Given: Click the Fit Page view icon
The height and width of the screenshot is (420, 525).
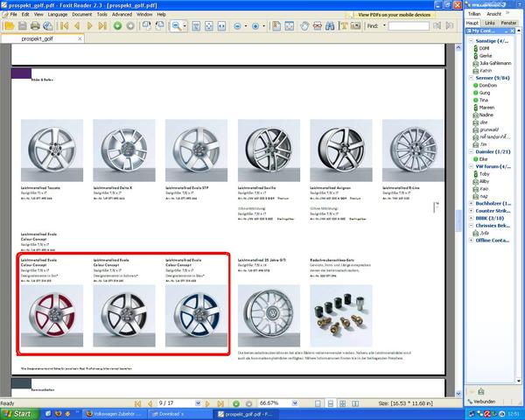Looking at the screenshot, I should (x=209, y=25).
